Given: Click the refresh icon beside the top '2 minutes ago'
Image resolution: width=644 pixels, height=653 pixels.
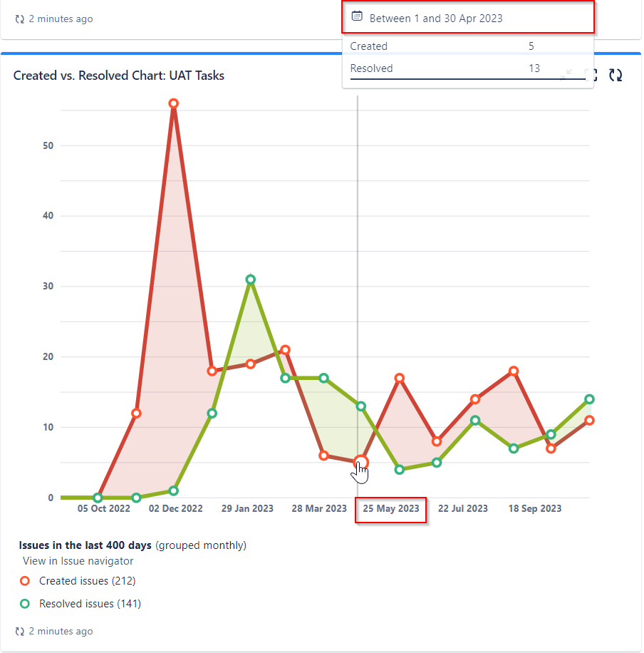Looking at the screenshot, I should pos(19,19).
